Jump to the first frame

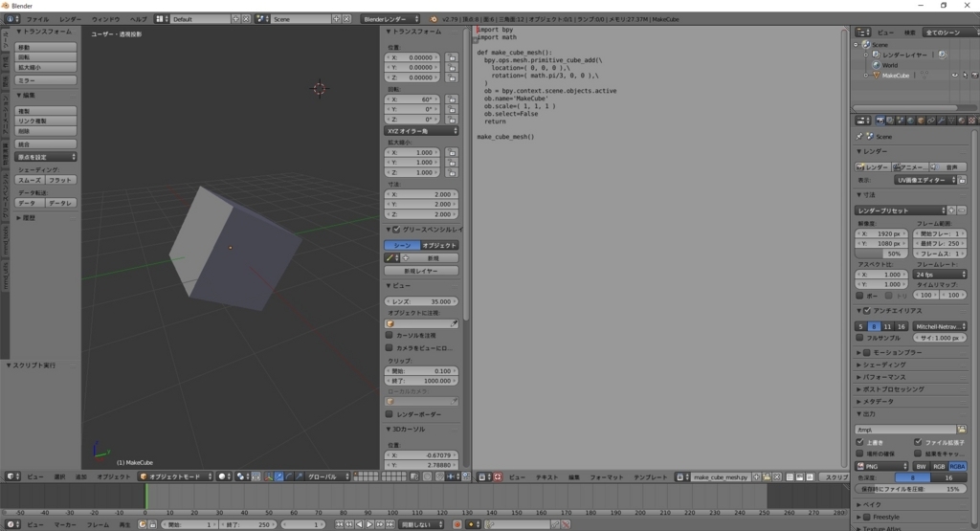340,524
